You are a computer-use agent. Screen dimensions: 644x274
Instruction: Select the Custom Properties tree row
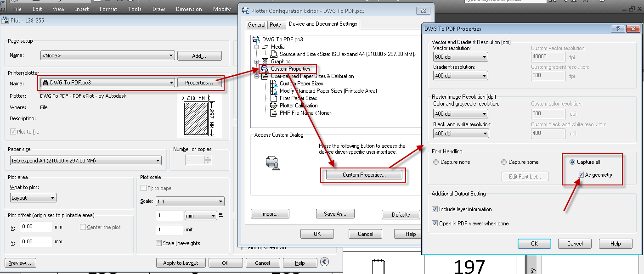[290, 69]
